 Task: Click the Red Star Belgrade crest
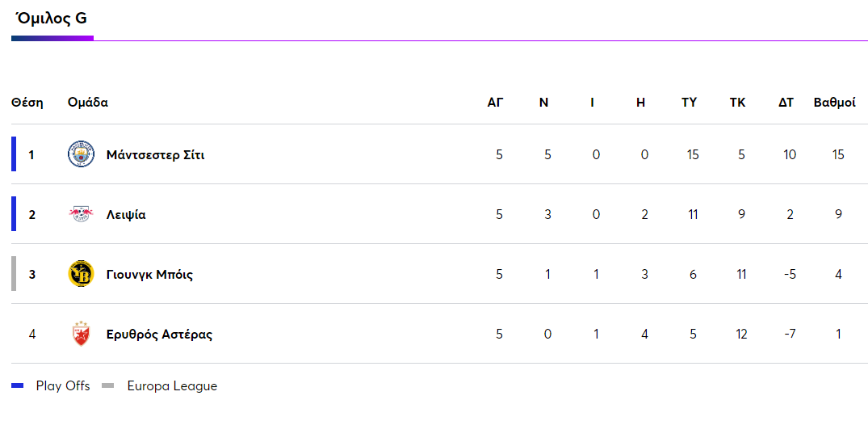coord(81,334)
